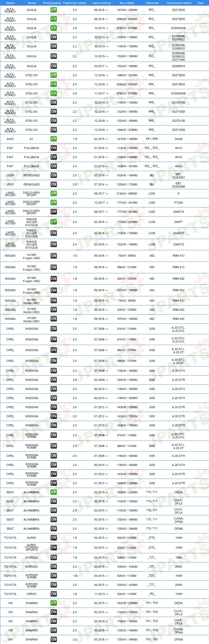209x644 pixels.
Task: Click the ON icon for Renegade 125kW / 170KM
Action: tap(54, 184)
